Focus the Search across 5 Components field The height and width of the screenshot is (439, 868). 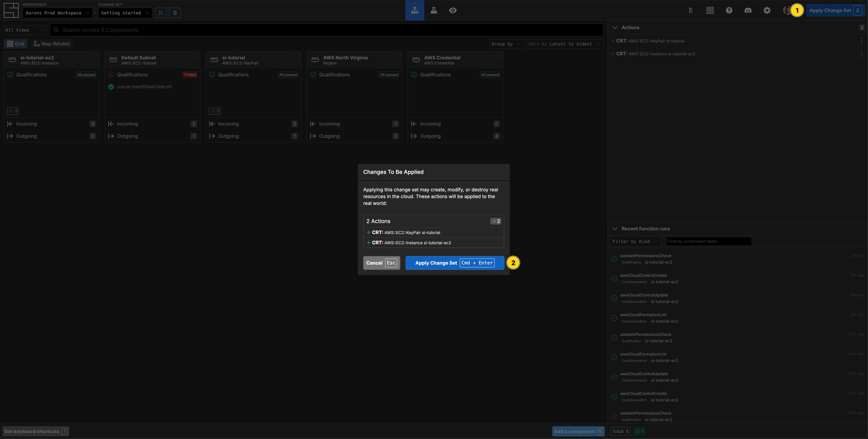326,30
